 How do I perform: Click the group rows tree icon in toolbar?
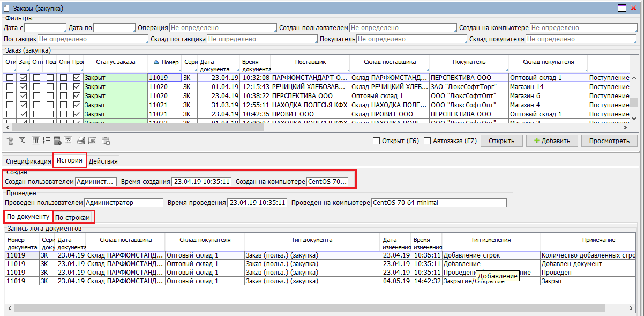click(9, 141)
